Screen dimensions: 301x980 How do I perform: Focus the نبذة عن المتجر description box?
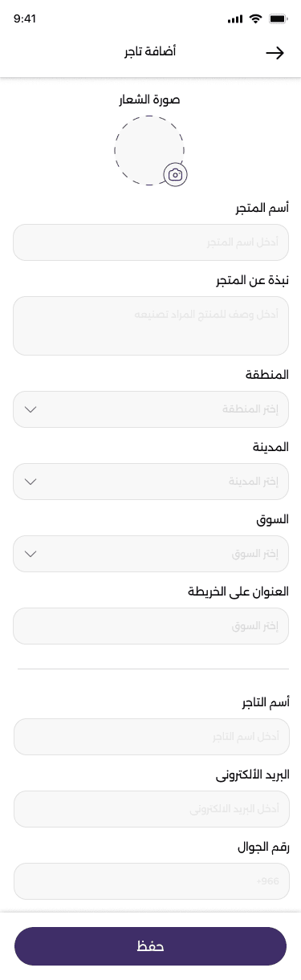[x=151, y=326]
